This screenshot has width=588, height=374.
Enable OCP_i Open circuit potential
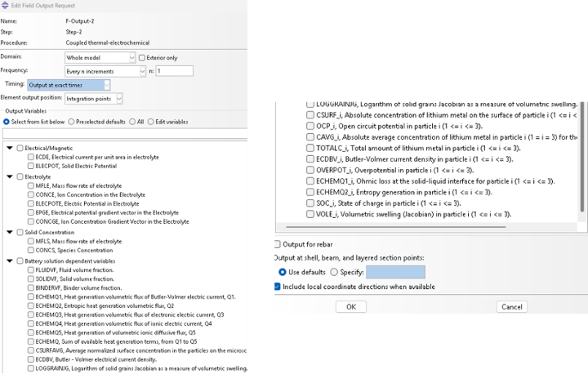(310, 126)
